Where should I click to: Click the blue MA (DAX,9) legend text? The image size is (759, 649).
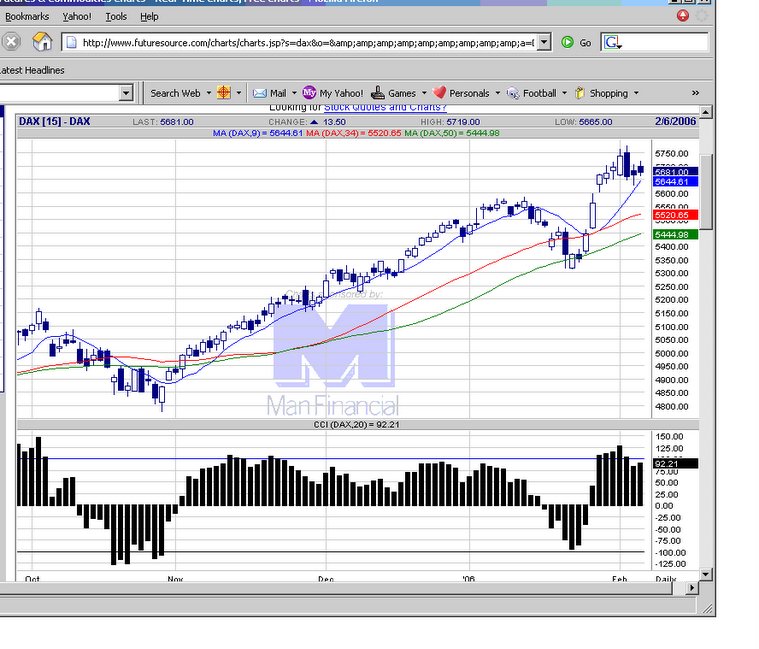[x=258, y=133]
